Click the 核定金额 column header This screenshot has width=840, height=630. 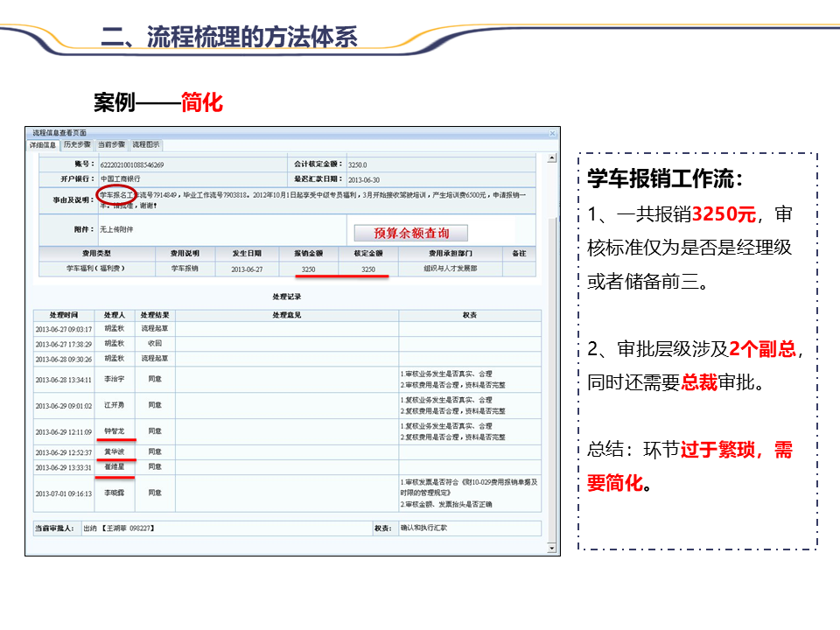[x=368, y=254]
